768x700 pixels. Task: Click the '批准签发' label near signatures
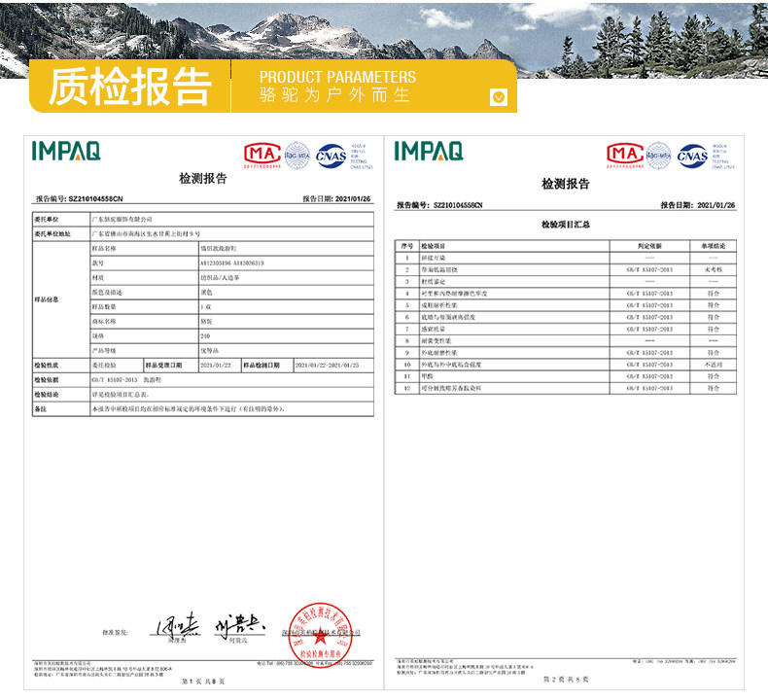coord(115,632)
